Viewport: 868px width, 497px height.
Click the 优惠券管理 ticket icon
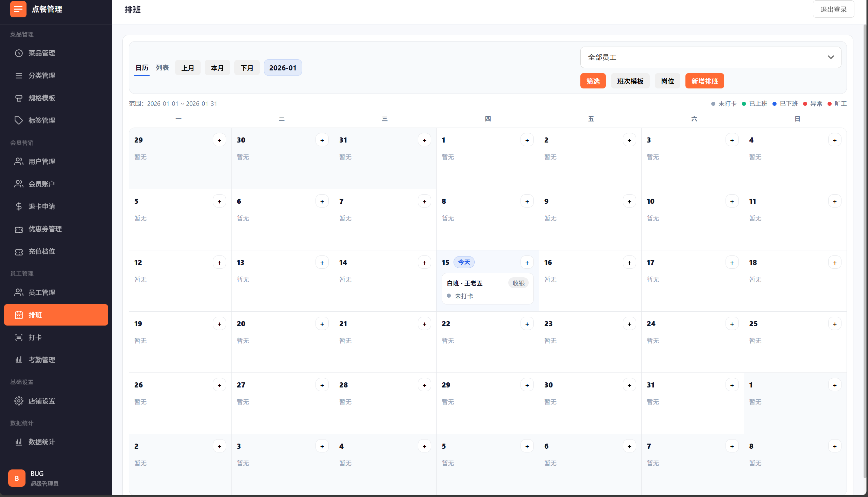point(19,229)
